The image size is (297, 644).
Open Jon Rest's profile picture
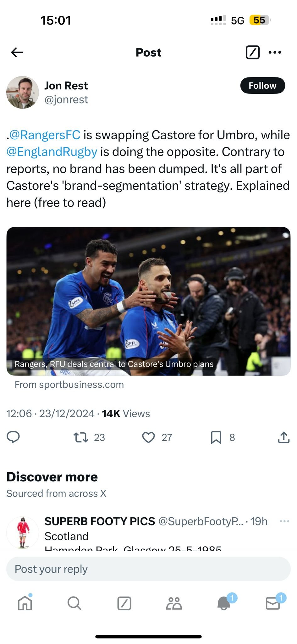pyautogui.click(x=23, y=92)
